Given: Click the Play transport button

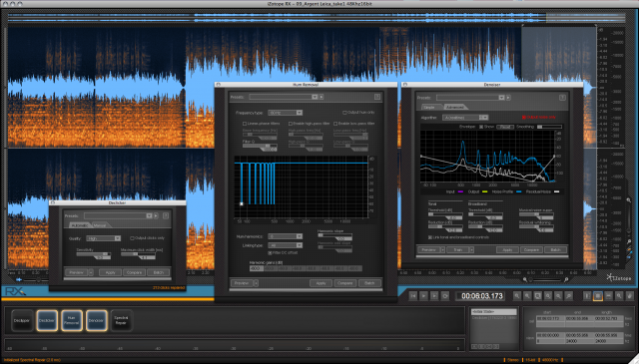Looking at the screenshot, I should pyautogui.click(x=423, y=296).
